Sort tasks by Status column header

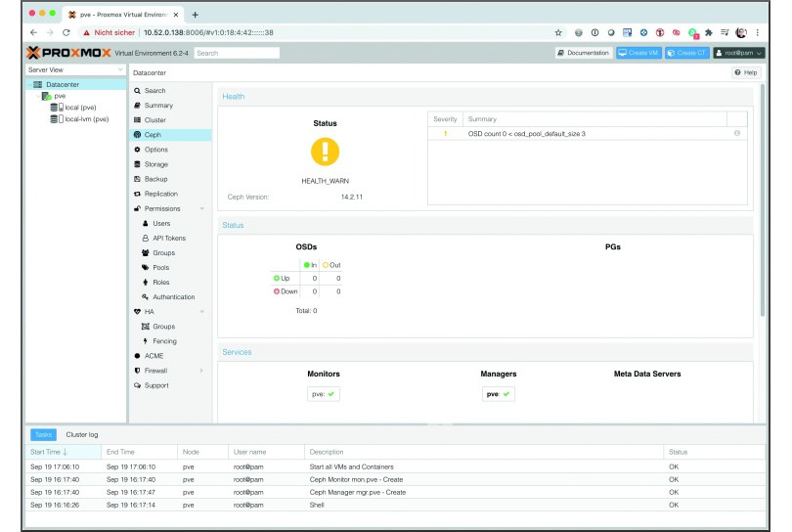click(714, 452)
